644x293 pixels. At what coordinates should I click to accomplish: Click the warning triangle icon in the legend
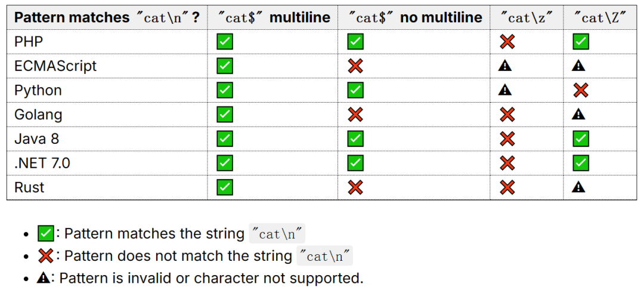point(43,278)
